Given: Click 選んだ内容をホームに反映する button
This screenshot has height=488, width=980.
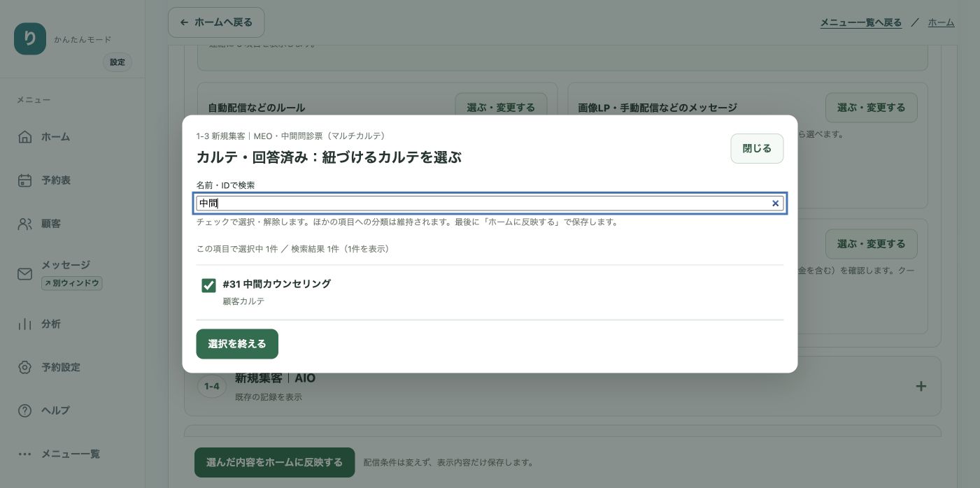Looking at the screenshot, I should 274,463.
